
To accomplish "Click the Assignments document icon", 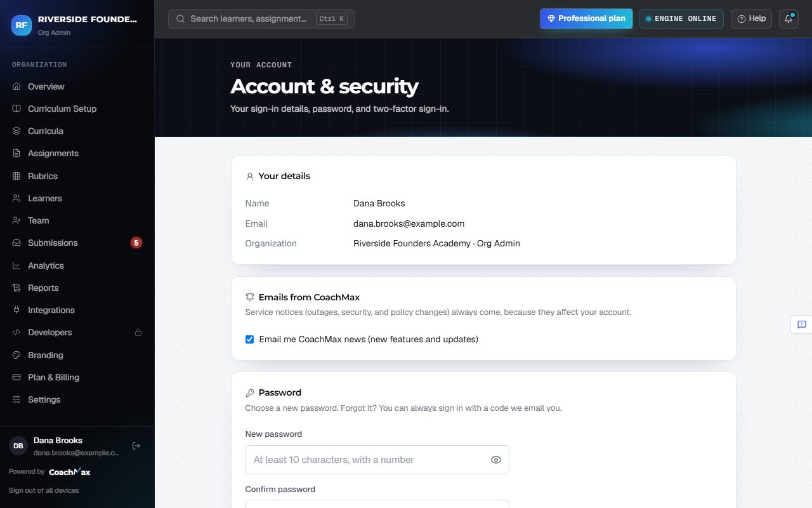I will coord(16,153).
